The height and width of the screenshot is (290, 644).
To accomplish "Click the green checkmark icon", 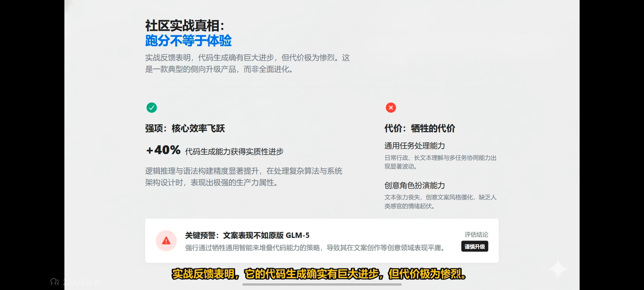I will pyautogui.click(x=152, y=107).
